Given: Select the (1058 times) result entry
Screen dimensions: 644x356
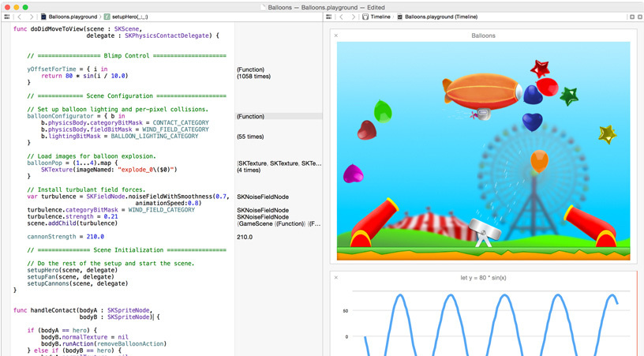Looking at the screenshot, I should point(253,77).
